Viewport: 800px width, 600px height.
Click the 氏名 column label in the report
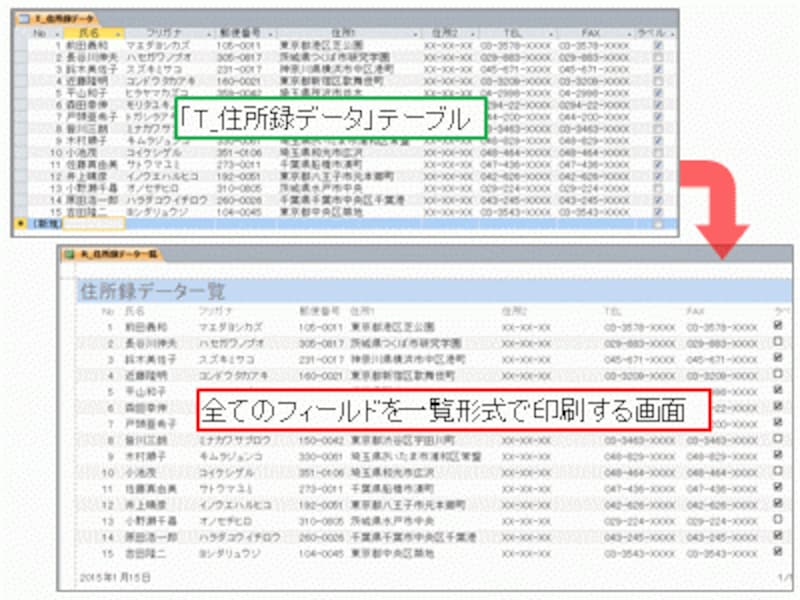135,311
